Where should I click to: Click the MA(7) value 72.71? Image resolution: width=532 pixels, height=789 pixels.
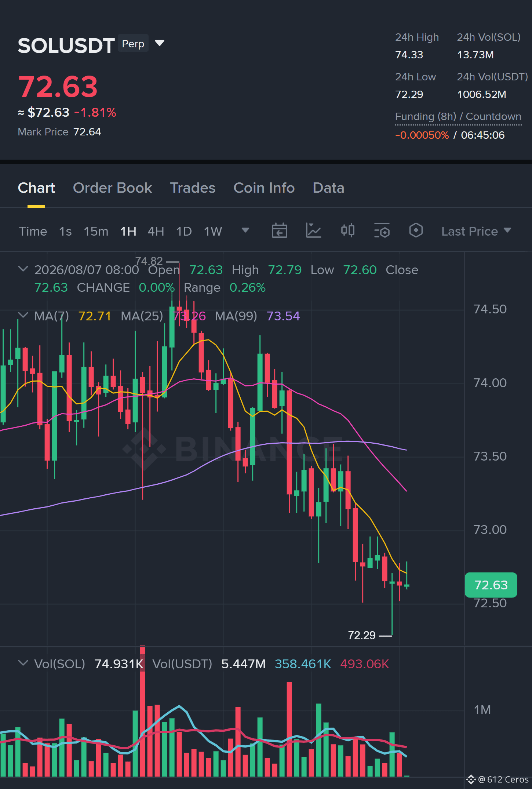pyautogui.click(x=95, y=316)
